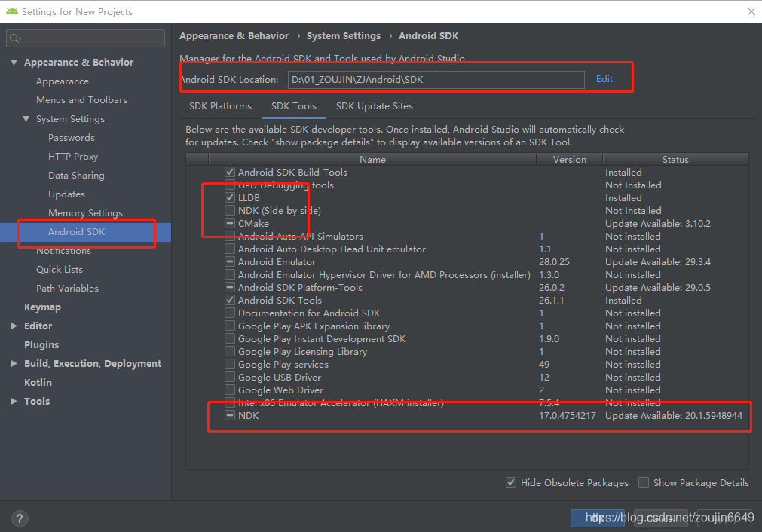
Task: Switch to SDK Platforms tab
Action: tap(220, 106)
